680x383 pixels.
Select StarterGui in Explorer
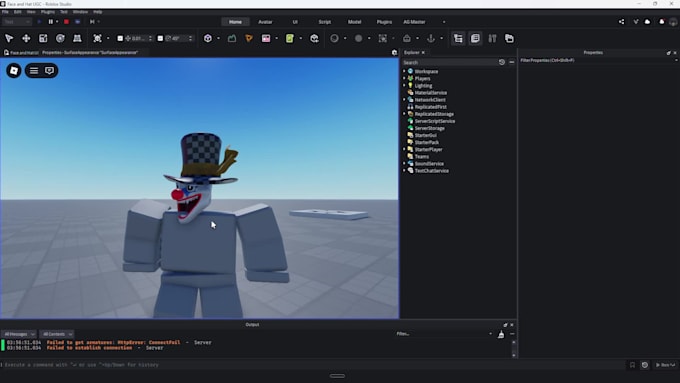pyautogui.click(x=426, y=135)
